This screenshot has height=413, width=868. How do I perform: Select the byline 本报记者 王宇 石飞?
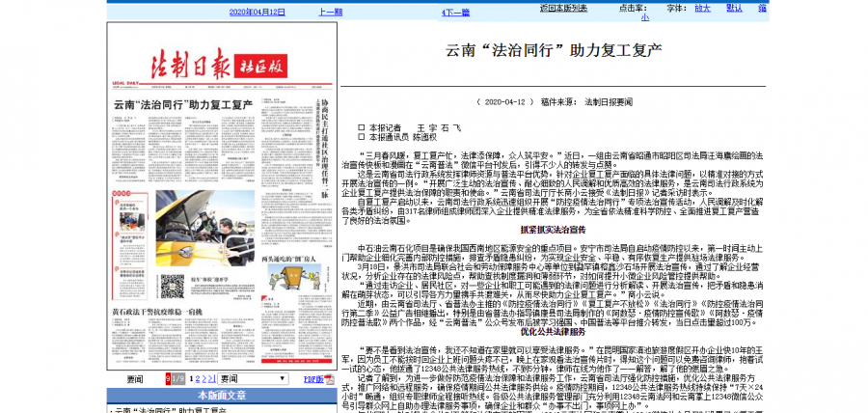click(x=410, y=128)
